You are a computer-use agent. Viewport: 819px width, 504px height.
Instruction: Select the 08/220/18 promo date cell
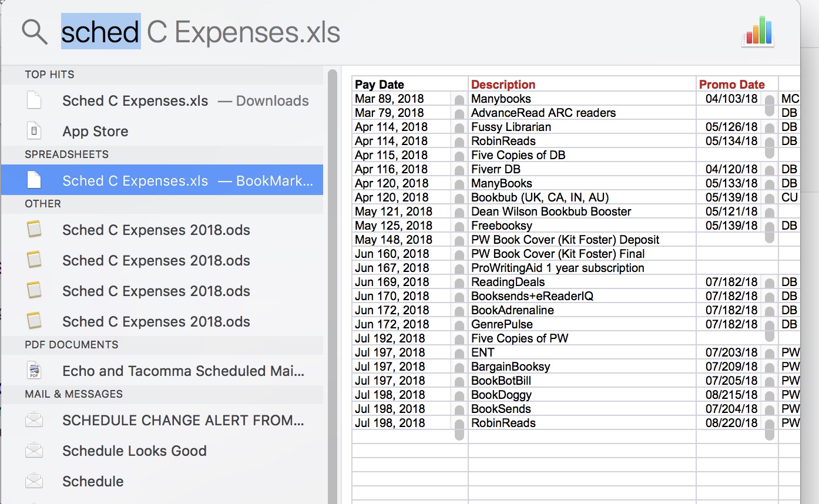pyautogui.click(x=737, y=423)
